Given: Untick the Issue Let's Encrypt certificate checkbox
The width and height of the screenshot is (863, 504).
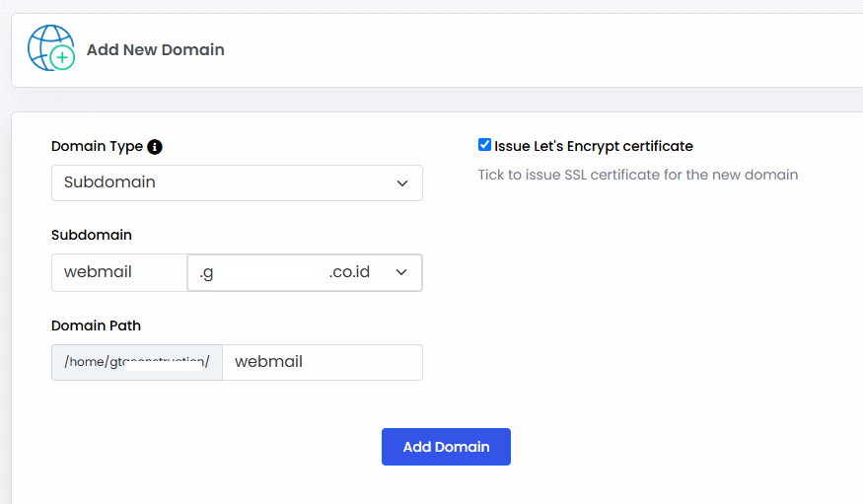Looking at the screenshot, I should pos(484,145).
